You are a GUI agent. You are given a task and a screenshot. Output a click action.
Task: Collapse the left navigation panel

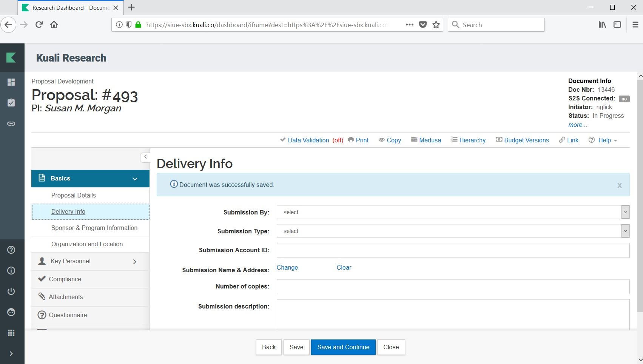pyautogui.click(x=145, y=157)
